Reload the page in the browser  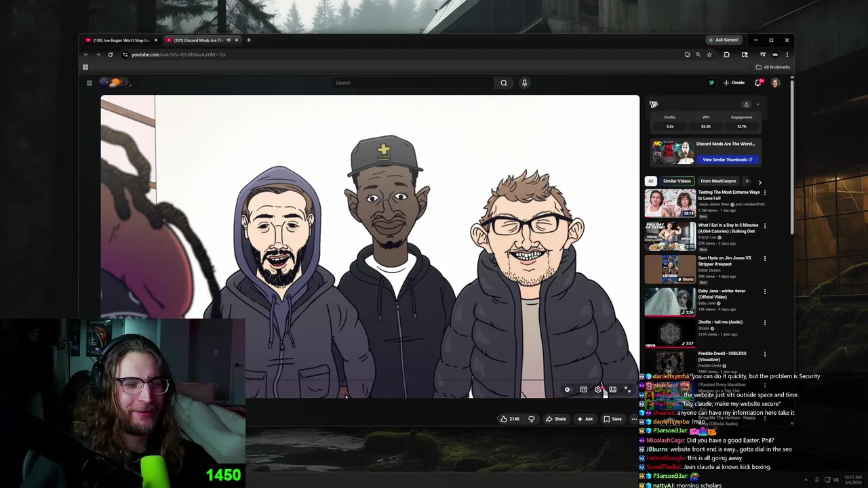110,54
